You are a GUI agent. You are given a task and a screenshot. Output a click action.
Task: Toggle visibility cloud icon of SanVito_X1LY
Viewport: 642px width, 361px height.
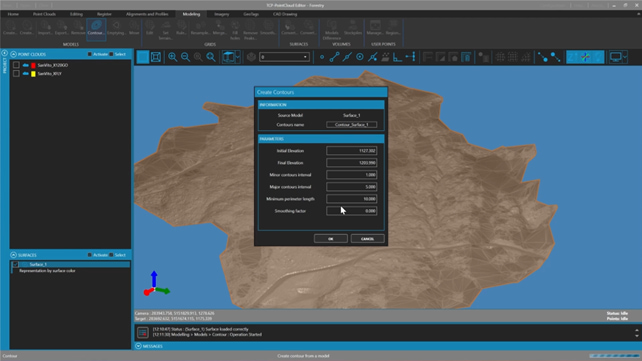[x=25, y=74]
